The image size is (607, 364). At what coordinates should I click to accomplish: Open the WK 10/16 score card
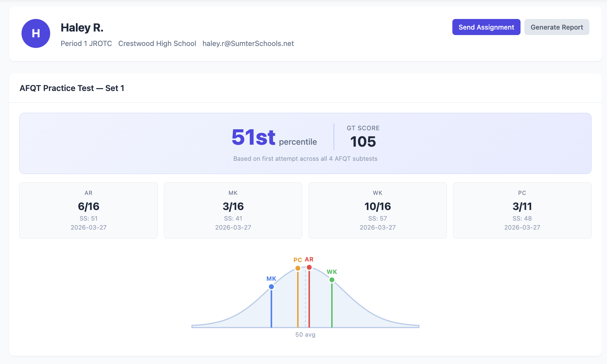377,210
